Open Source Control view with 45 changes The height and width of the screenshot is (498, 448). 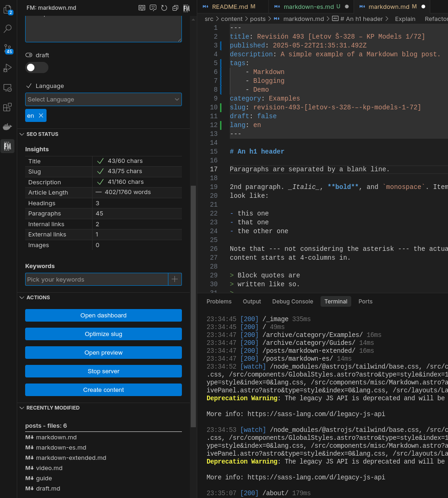click(x=7, y=48)
